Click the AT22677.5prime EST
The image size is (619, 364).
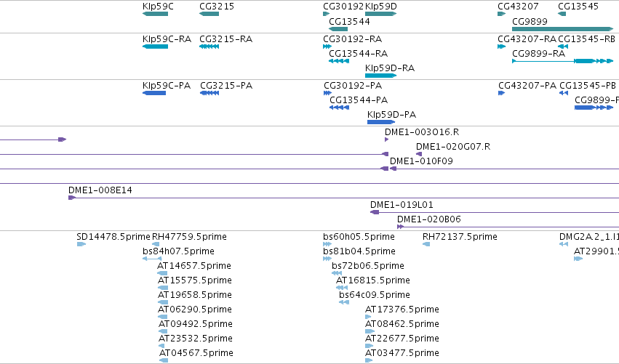[x=369, y=346]
